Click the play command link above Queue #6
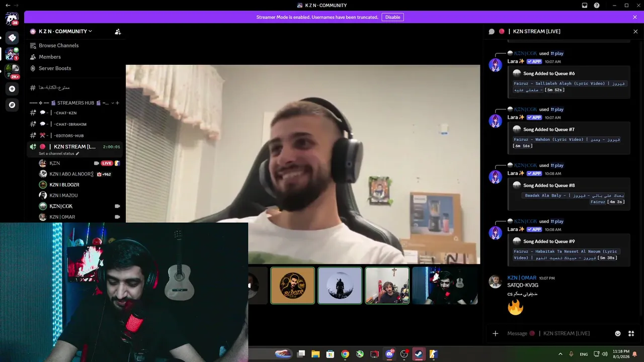 557,53
